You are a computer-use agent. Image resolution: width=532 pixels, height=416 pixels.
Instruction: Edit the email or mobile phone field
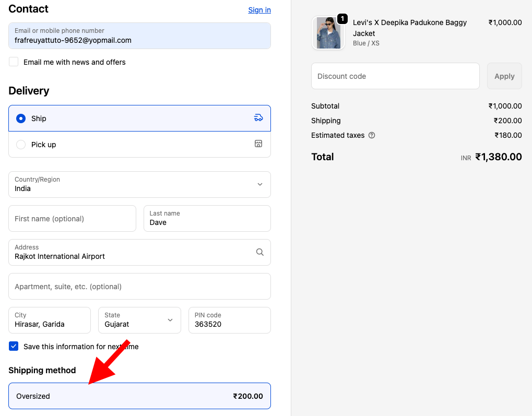[139, 36]
